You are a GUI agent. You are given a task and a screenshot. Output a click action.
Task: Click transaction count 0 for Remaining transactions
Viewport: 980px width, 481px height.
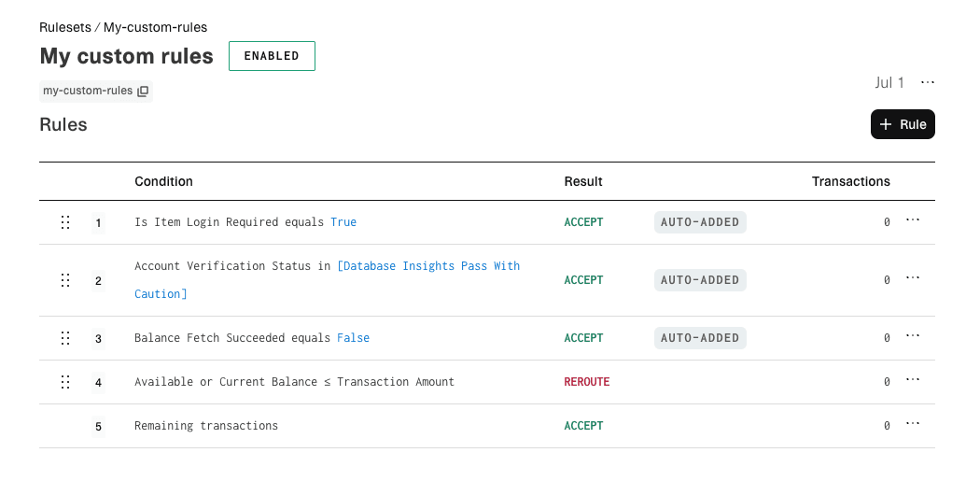click(887, 425)
